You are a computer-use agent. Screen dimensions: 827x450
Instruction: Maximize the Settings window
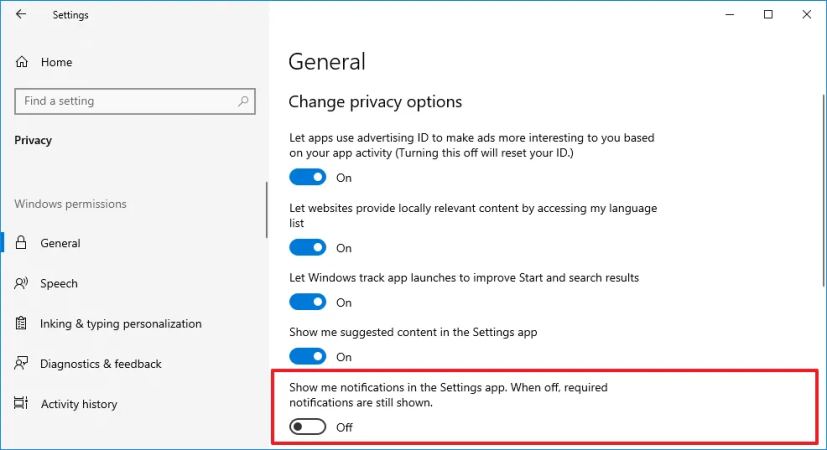[x=768, y=14]
